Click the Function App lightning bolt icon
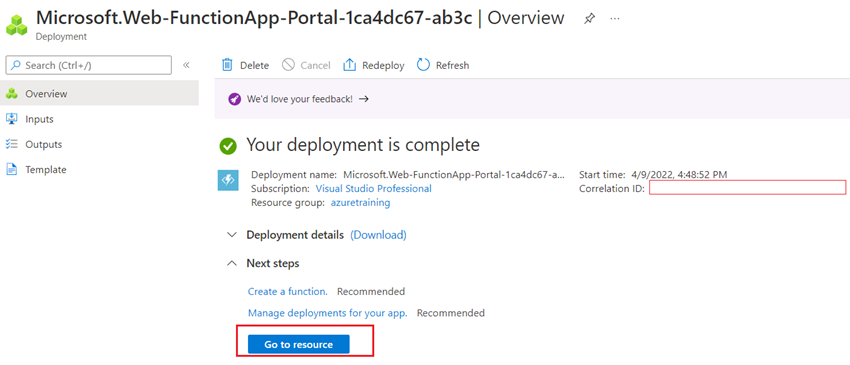 click(x=228, y=180)
